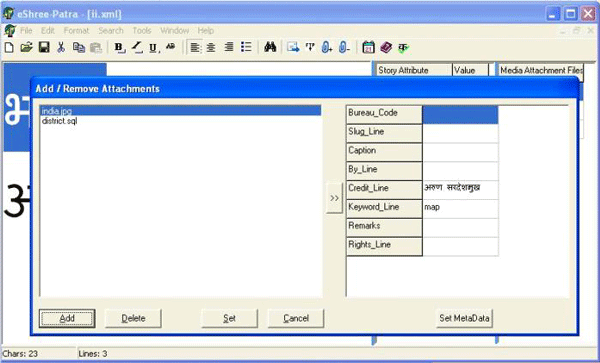Click the Set button

pos(229,318)
